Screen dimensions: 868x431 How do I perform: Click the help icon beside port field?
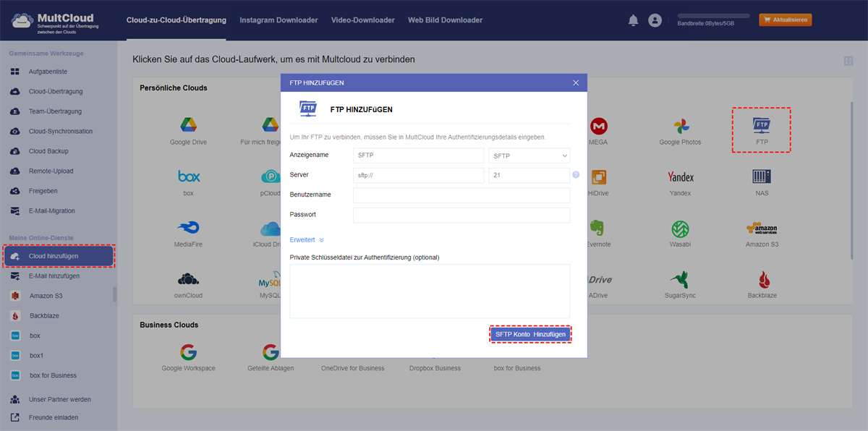576,175
